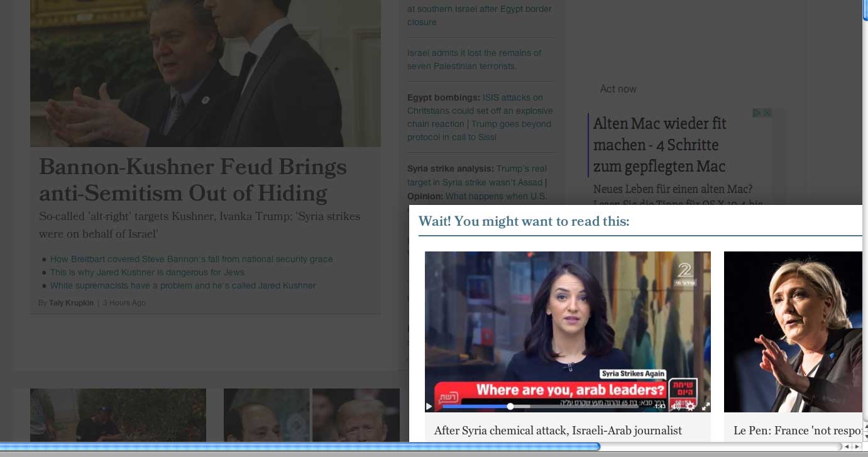The image size is (868, 457).
Task: Click author name Taly Krupkin
Action: point(71,303)
